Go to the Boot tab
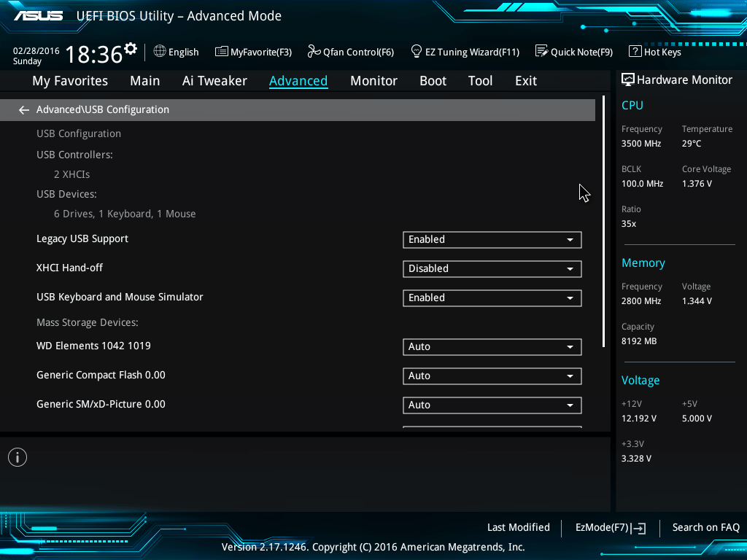This screenshot has height=560, width=747. [x=433, y=81]
